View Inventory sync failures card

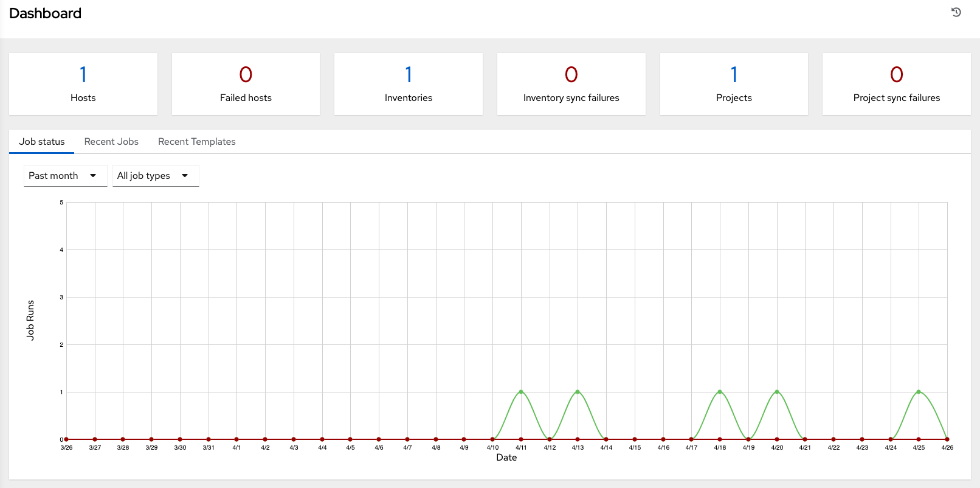tap(571, 84)
